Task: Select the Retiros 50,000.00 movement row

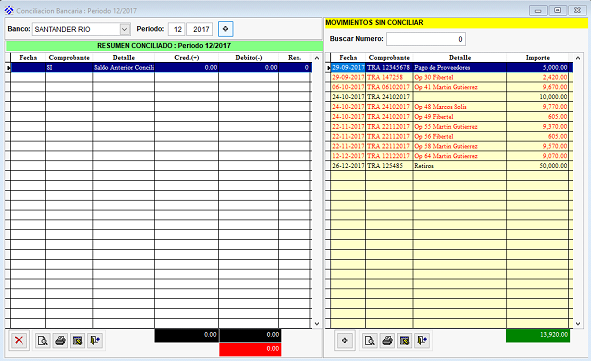Action: (x=449, y=165)
